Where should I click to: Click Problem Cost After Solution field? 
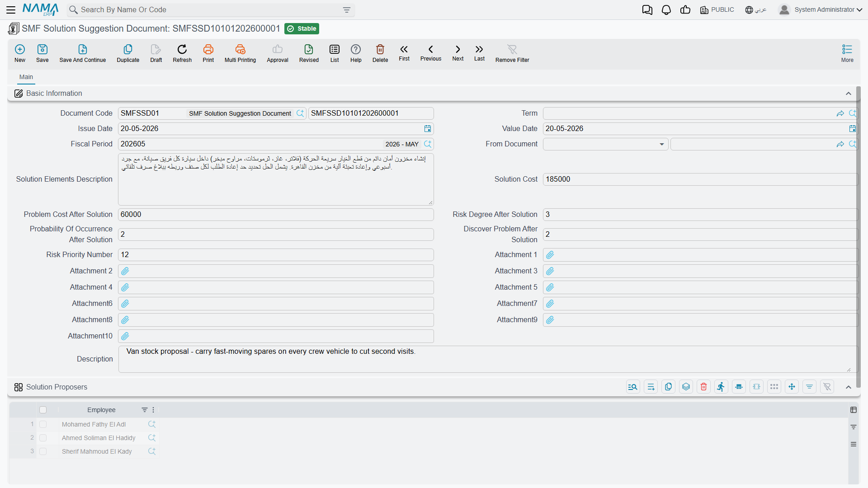[276, 215]
